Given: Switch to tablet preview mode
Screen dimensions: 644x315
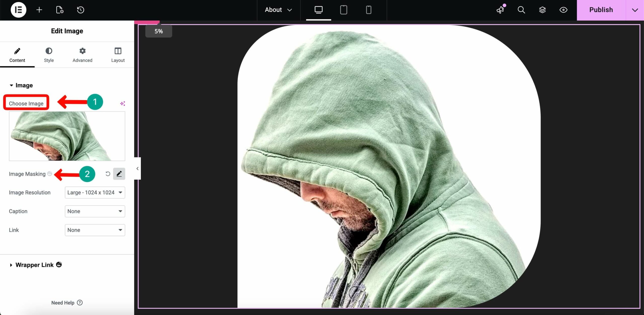Looking at the screenshot, I should (x=343, y=10).
